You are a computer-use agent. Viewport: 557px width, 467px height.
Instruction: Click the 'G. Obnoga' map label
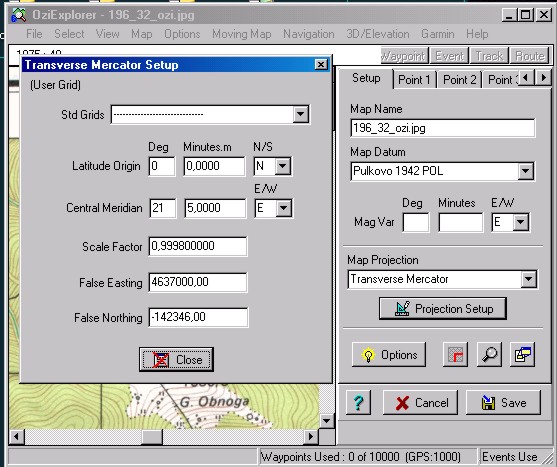(215, 402)
